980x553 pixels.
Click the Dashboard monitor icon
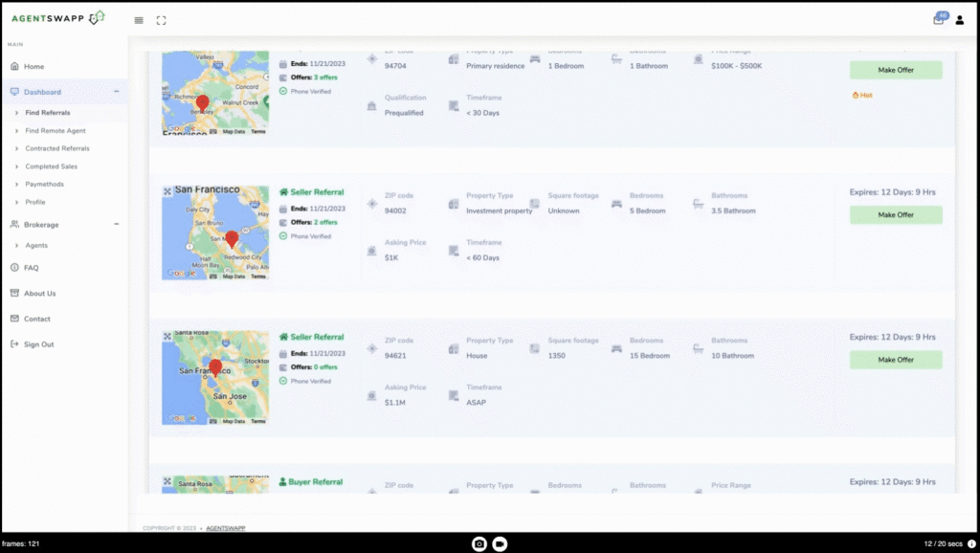14,92
